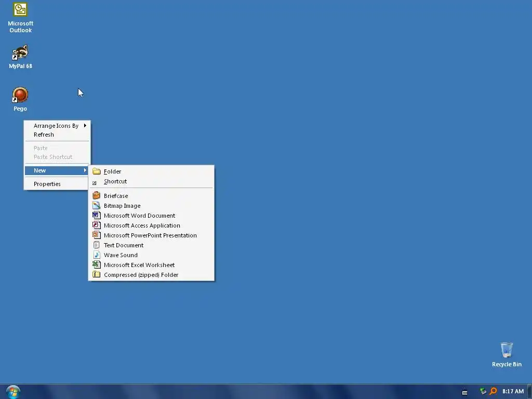Select the MyPal 68 raccoon shortcut

point(20,57)
